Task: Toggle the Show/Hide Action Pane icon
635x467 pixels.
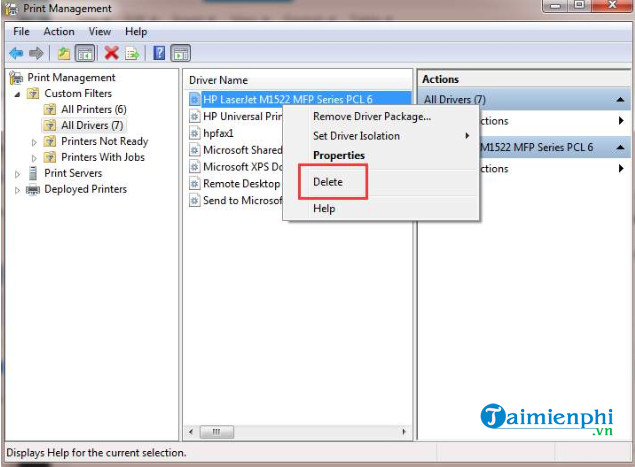Action: (181, 53)
